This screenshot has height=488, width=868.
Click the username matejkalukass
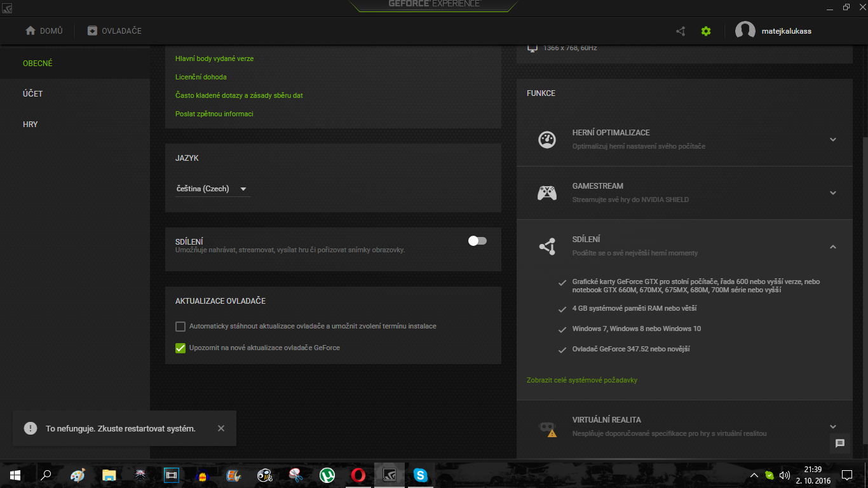pyautogui.click(x=787, y=31)
